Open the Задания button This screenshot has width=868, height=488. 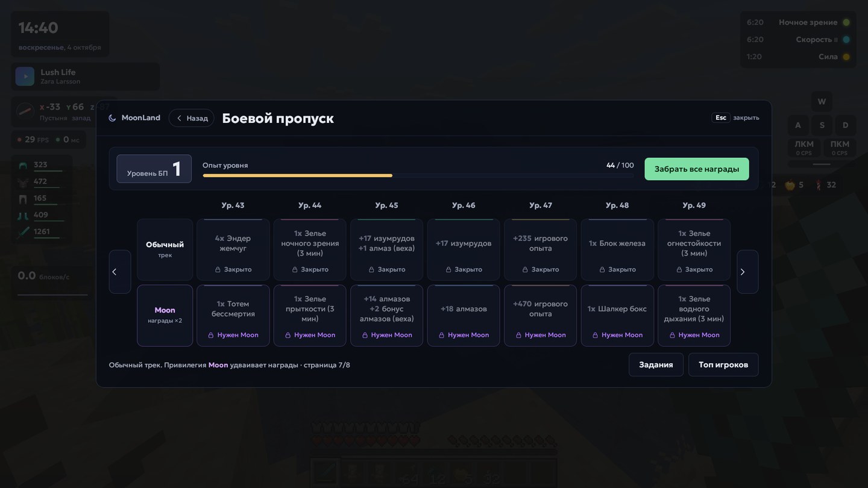pyautogui.click(x=656, y=364)
